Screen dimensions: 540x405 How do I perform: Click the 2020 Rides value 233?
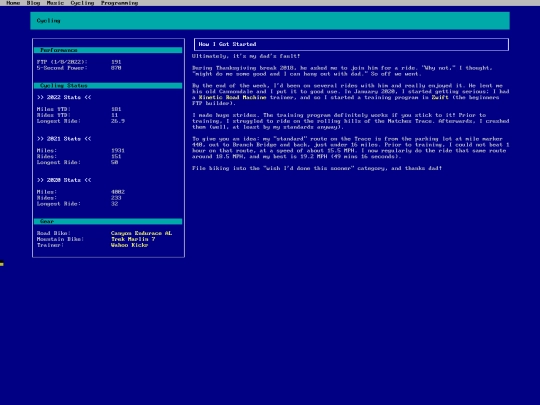pyautogui.click(x=116, y=198)
